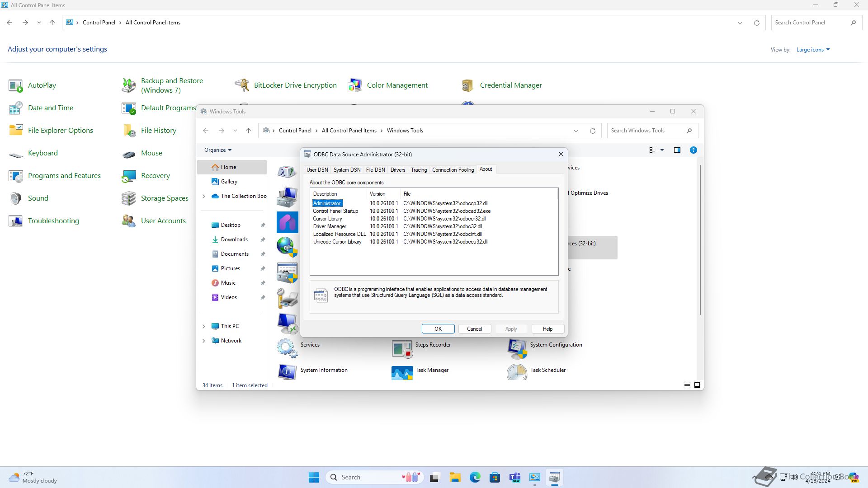868x488 pixels.
Task: Open address history dropdown in Windows Tools
Action: tap(576, 131)
